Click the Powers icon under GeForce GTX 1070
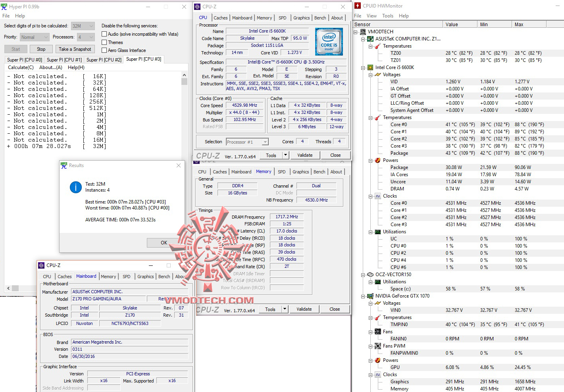Image resolution: width=564 pixels, height=392 pixels. pyautogui.click(x=377, y=360)
